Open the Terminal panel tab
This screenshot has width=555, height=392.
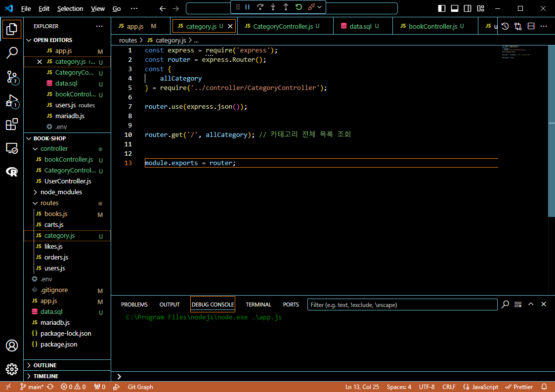pyautogui.click(x=258, y=305)
